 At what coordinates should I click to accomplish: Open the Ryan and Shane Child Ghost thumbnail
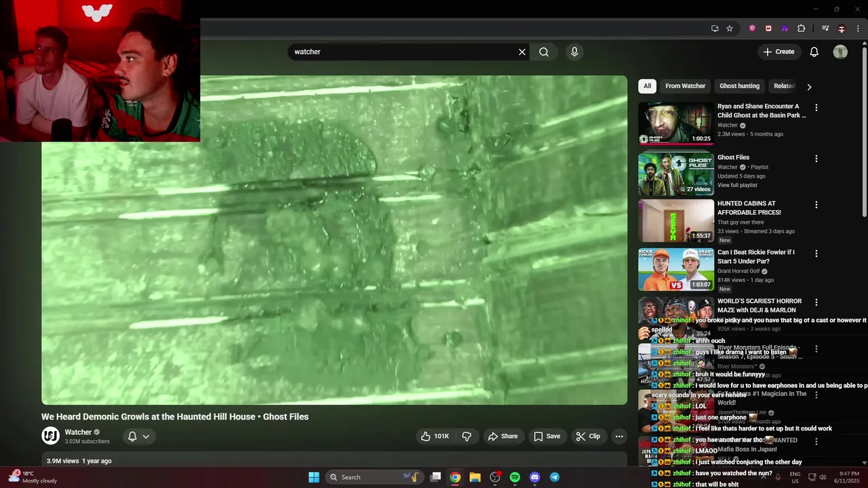pos(675,123)
